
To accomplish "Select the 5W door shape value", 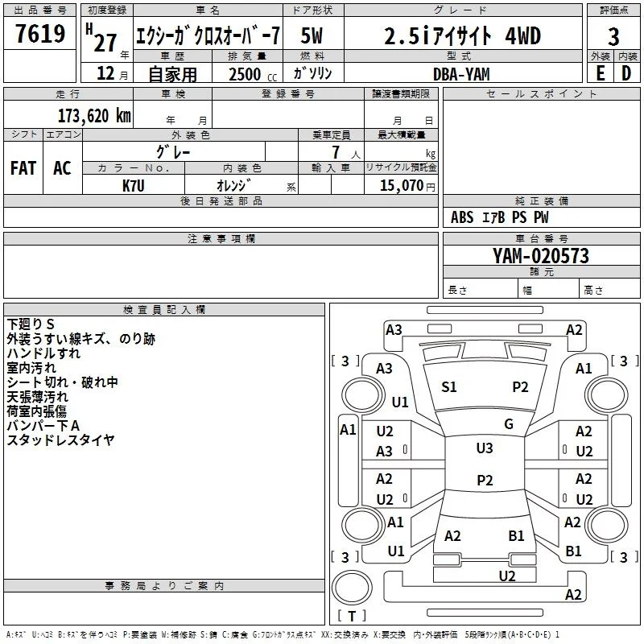I will pos(312,35).
